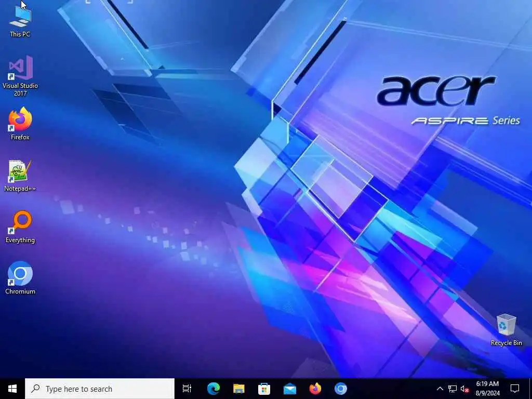This screenshot has width=532, height=399.
Task: Select the Chromium desktop shortcut
Action: [x=20, y=278]
